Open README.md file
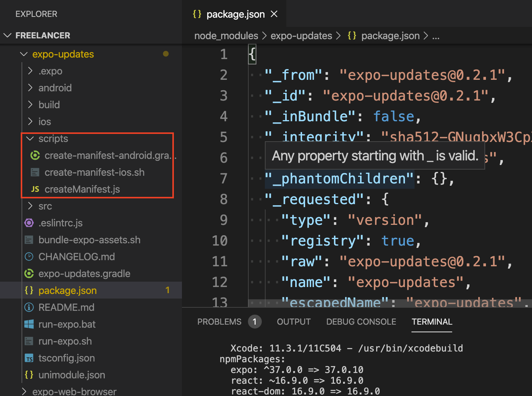 66,307
